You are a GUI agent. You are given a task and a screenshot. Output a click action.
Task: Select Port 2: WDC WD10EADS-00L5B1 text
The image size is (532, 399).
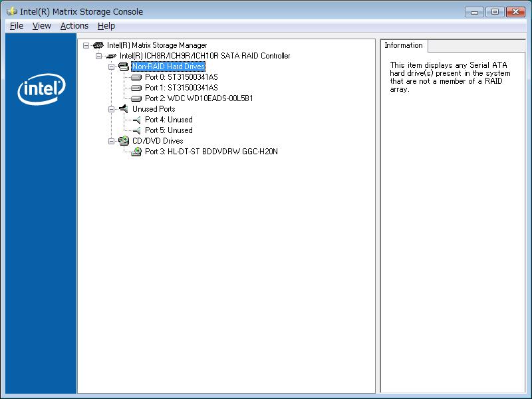[x=199, y=98]
